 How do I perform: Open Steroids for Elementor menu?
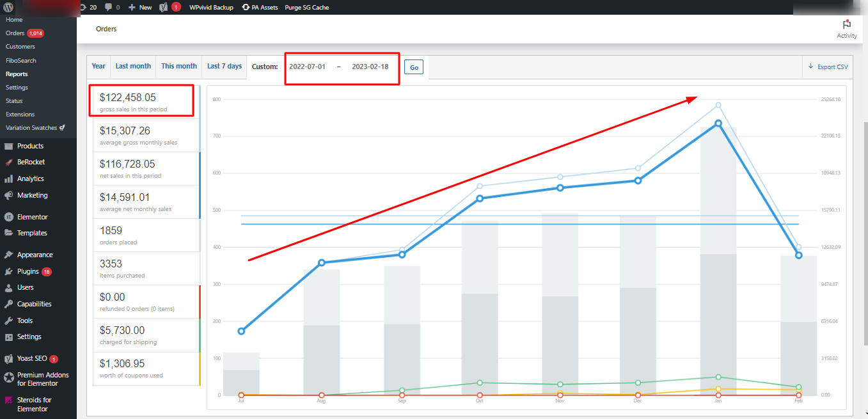(38, 404)
